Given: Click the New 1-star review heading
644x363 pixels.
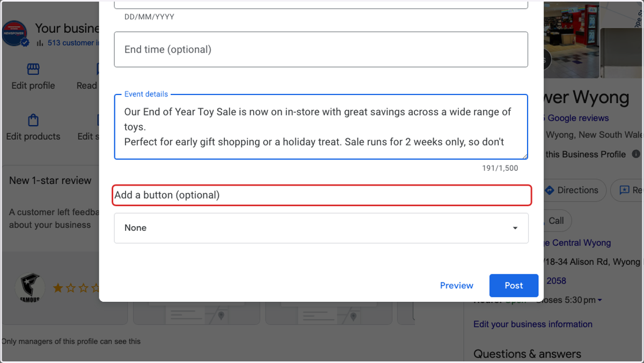Looking at the screenshot, I should click(x=50, y=180).
